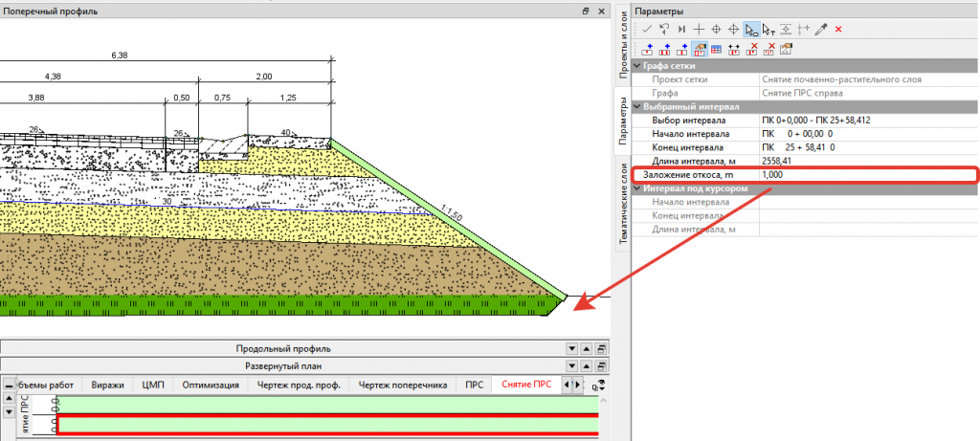Switch to the Чертеж поперечника tab
This screenshot has width=980, height=441.
[403, 385]
